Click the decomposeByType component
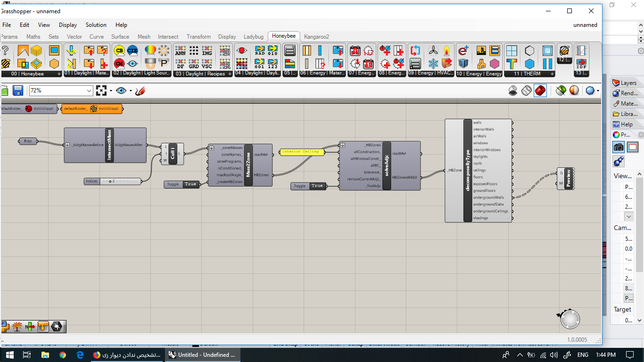This screenshot has width=644, height=362. 478,170
